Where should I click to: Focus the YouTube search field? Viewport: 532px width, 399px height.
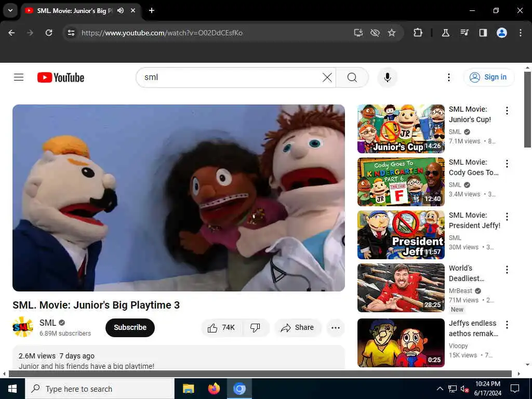231,77
